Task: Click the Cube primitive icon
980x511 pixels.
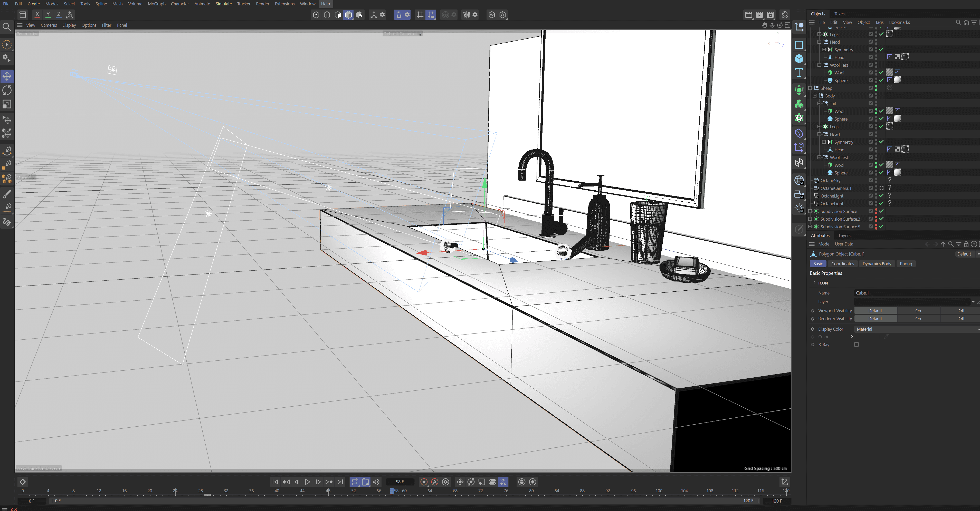Action: coord(799,58)
